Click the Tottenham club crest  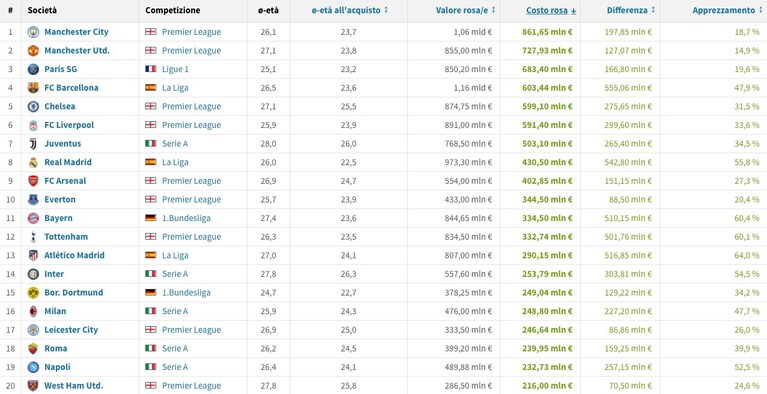pyautogui.click(x=33, y=237)
